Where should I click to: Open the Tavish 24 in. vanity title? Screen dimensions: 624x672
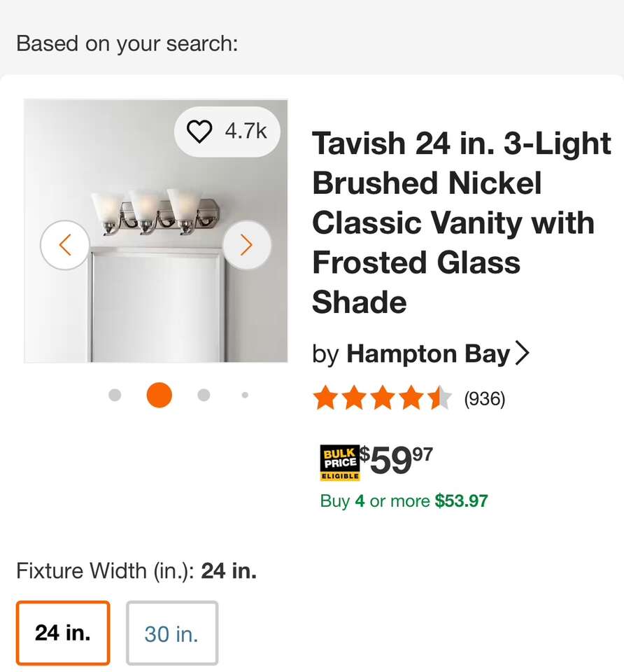coord(462,223)
